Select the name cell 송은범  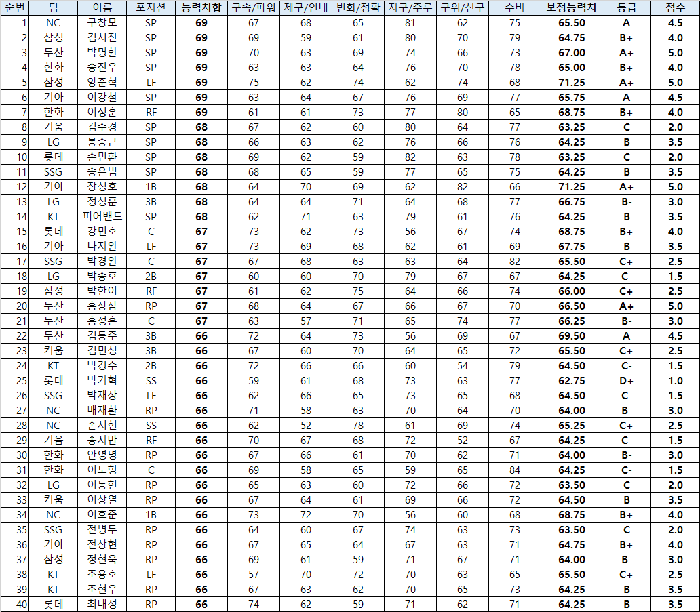(102, 171)
